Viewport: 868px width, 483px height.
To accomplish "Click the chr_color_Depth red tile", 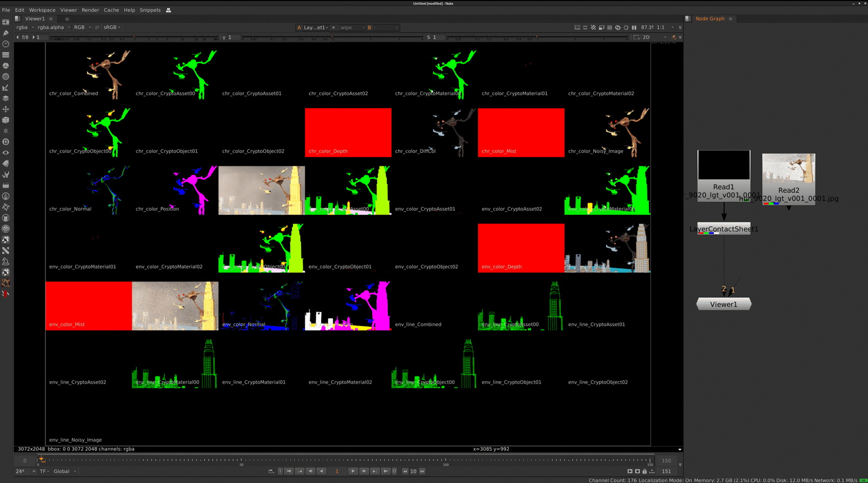I will [x=348, y=132].
